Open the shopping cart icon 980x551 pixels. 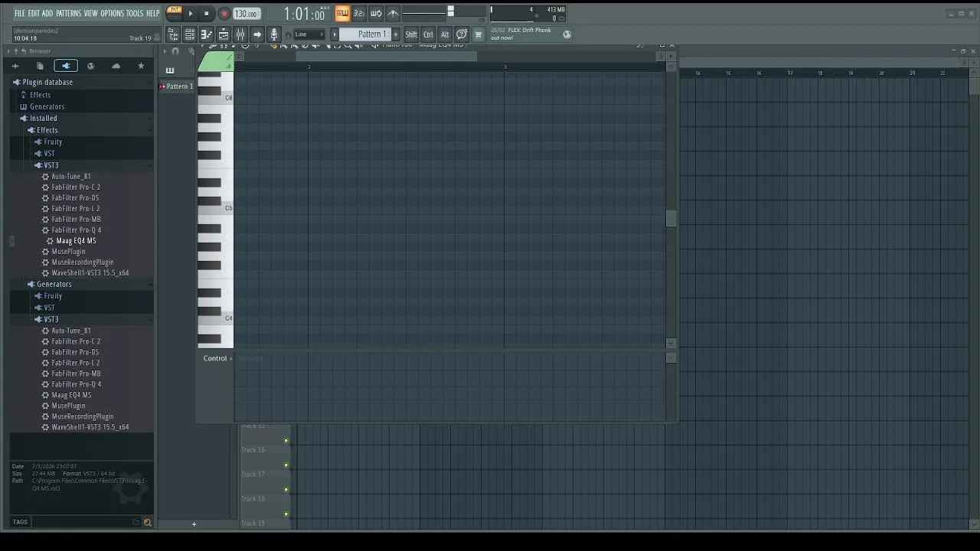(479, 34)
